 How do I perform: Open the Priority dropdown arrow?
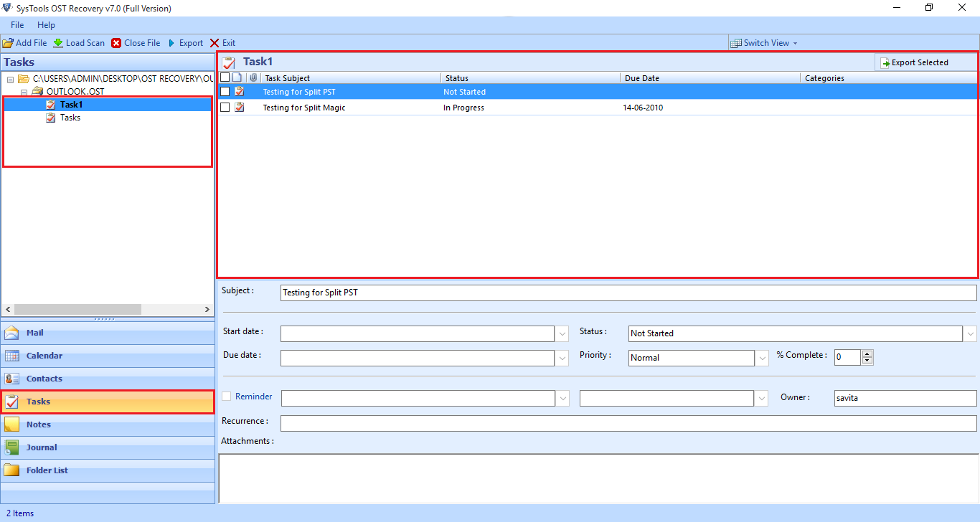coord(762,358)
